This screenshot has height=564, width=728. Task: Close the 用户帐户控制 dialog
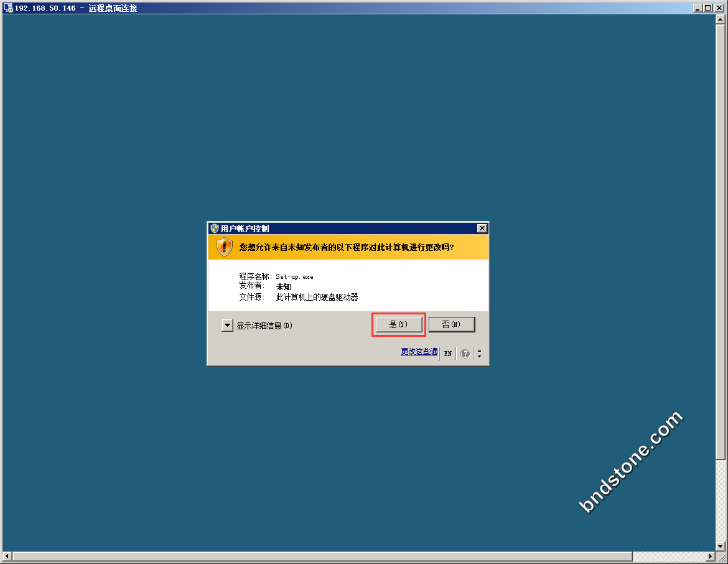tap(482, 228)
